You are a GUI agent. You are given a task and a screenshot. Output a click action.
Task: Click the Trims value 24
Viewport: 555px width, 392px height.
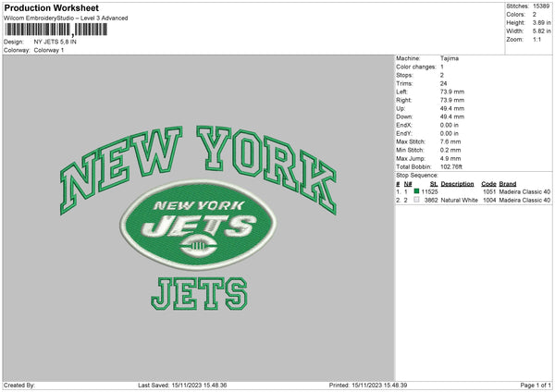443,83
